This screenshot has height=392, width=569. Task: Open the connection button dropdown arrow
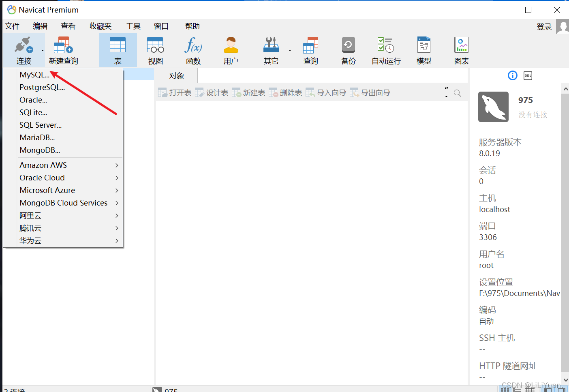coord(43,51)
